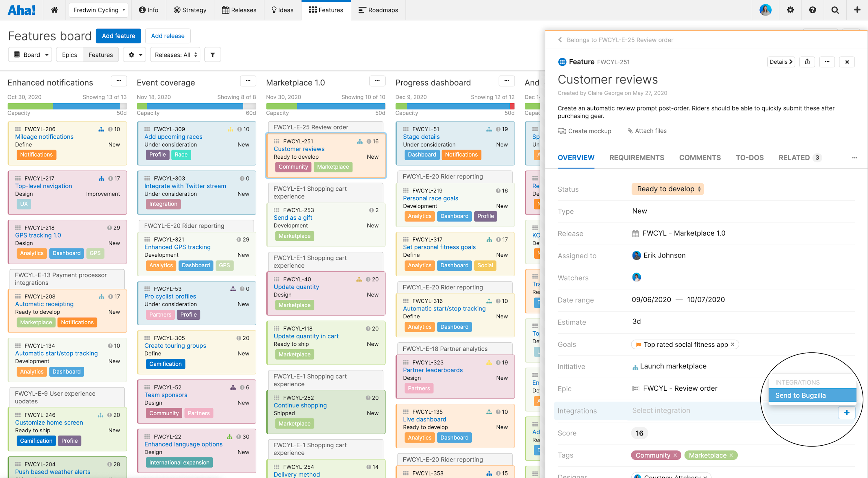868x478 pixels.
Task: Open the Details toggle in the feature drawer
Action: point(781,62)
